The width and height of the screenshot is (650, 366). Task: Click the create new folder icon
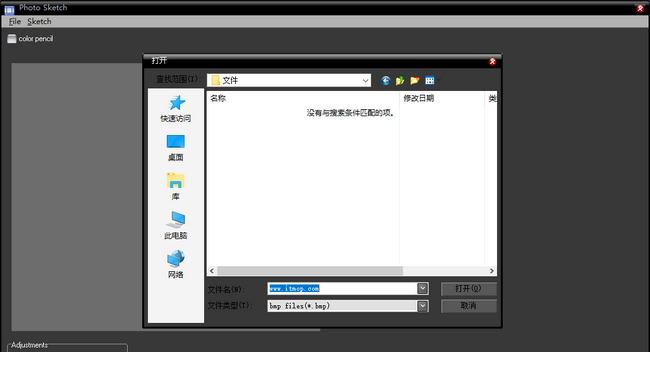(415, 80)
